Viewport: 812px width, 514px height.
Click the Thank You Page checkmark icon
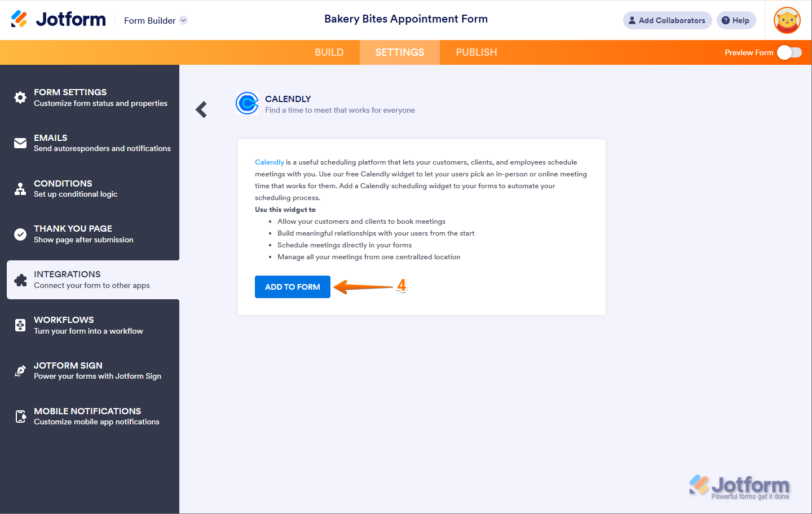pos(20,234)
